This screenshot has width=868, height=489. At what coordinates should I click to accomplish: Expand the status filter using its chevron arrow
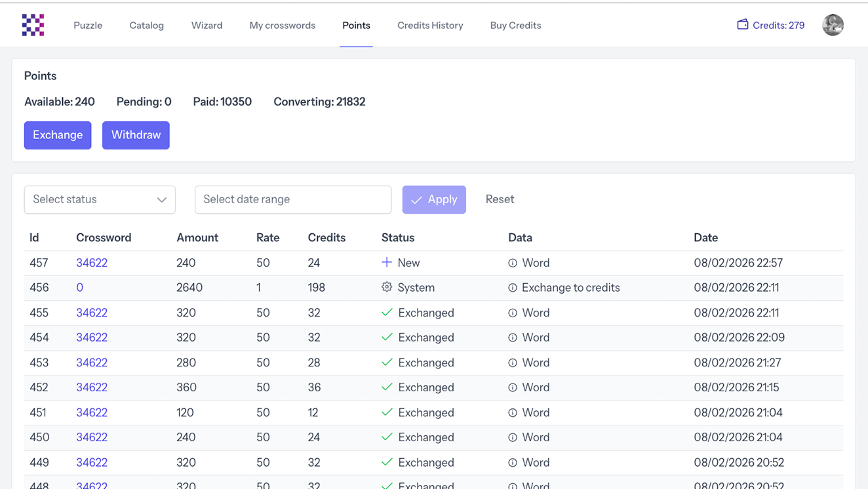click(161, 199)
